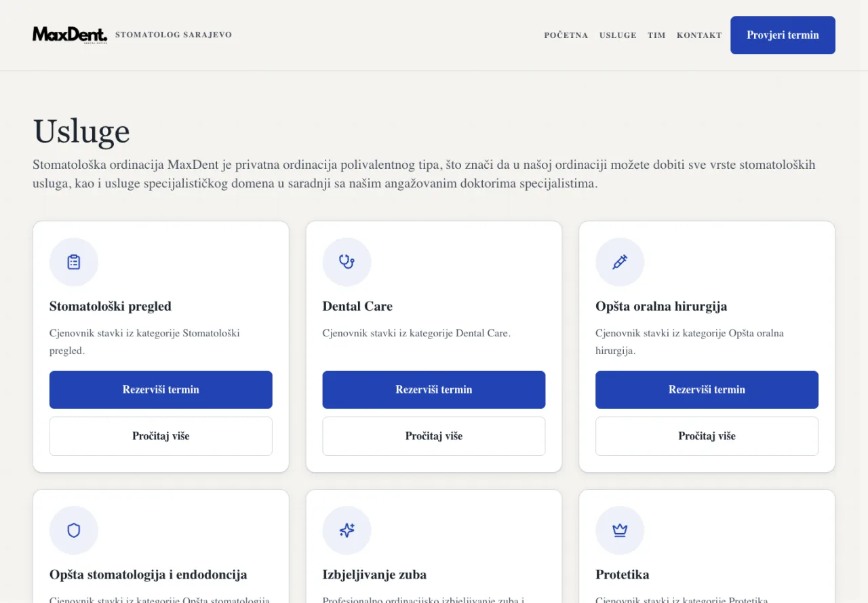
Task: Click the Provjeri termin button
Action: coord(783,35)
